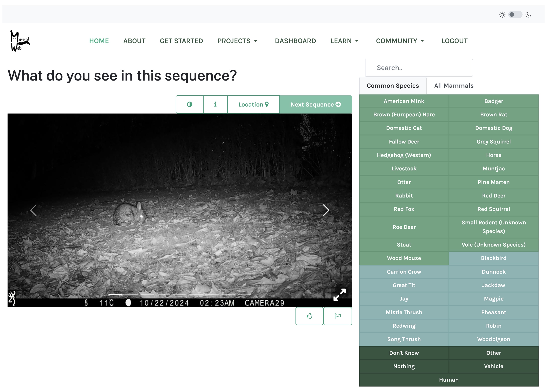Screen dimensions: 547x392
Task: Like this sequence with thumbs-up
Action: point(309,316)
